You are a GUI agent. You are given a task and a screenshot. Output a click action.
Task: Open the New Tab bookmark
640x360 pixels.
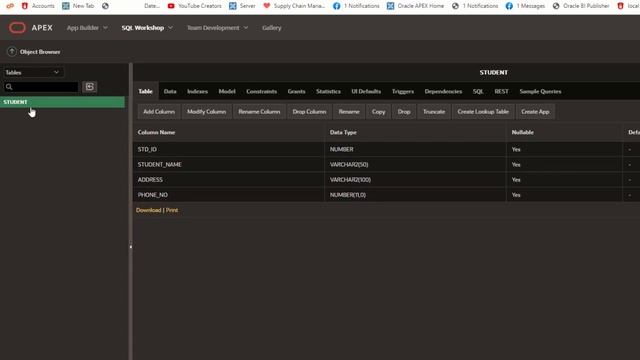[x=78, y=6]
